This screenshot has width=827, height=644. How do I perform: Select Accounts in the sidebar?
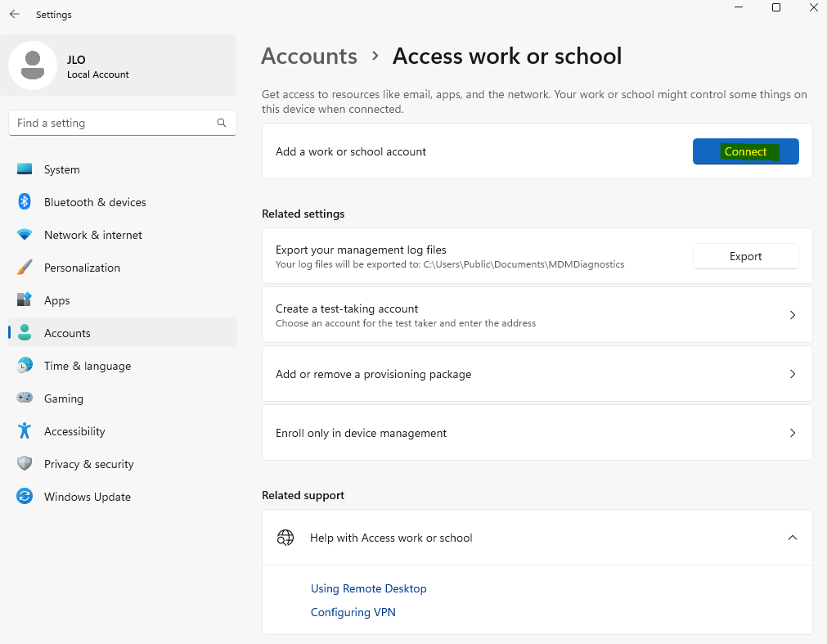pos(123,333)
